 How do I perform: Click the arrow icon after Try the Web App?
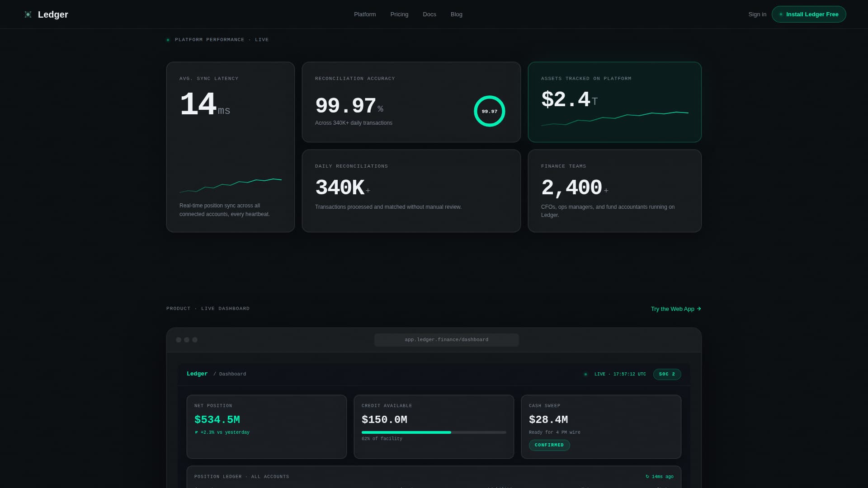pyautogui.click(x=699, y=309)
